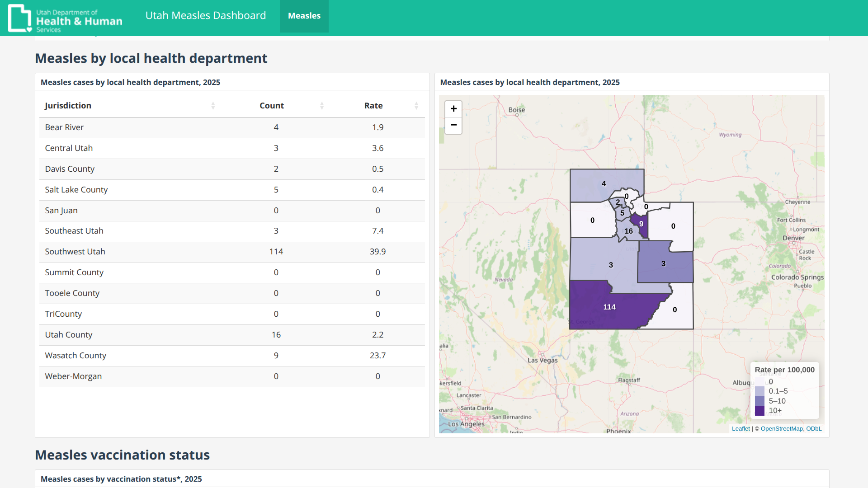This screenshot has width=868, height=488.
Task: Click the 10+ rate legend color swatch
Action: [759, 411]
